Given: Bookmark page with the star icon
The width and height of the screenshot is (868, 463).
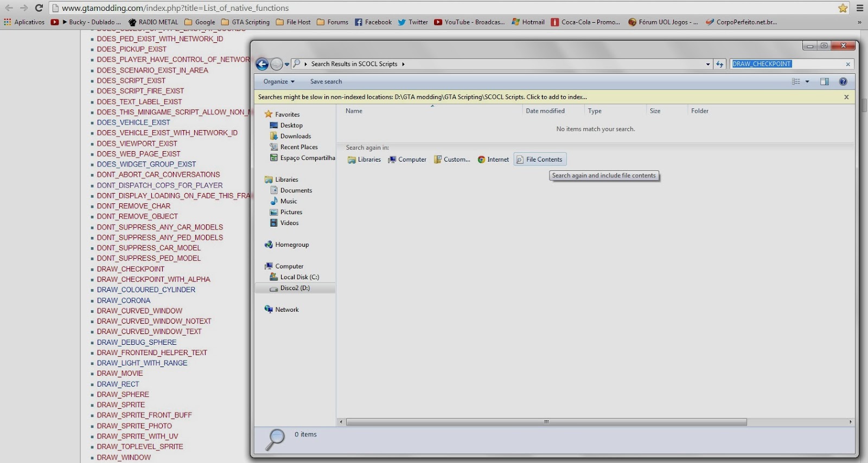Looking at the screenshot, I should [843, 8].
